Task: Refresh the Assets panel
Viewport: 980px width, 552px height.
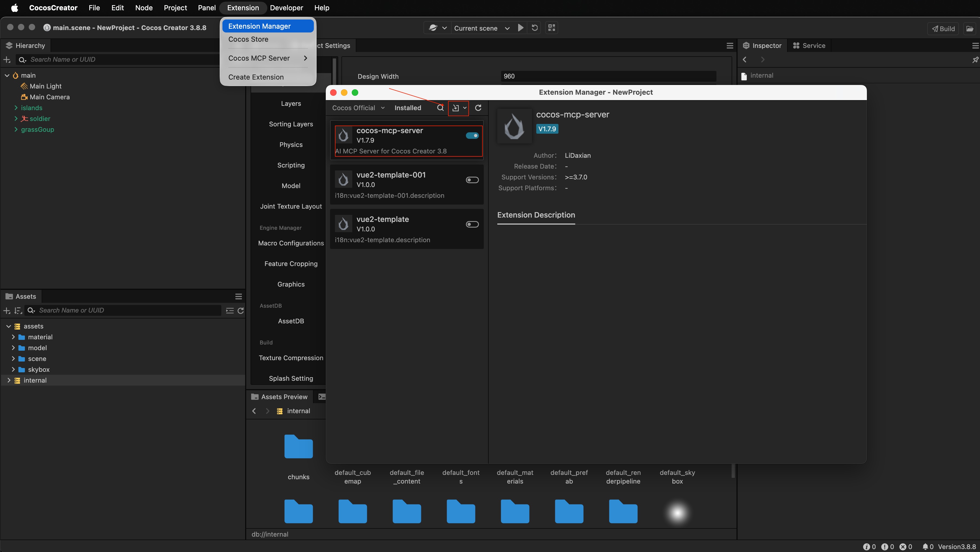Action: click(x=241, y=311)
